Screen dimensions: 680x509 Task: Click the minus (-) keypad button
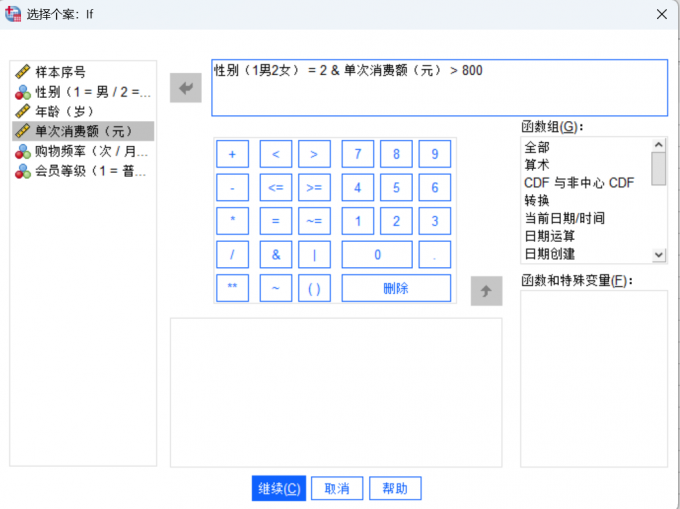click(232, 187)
